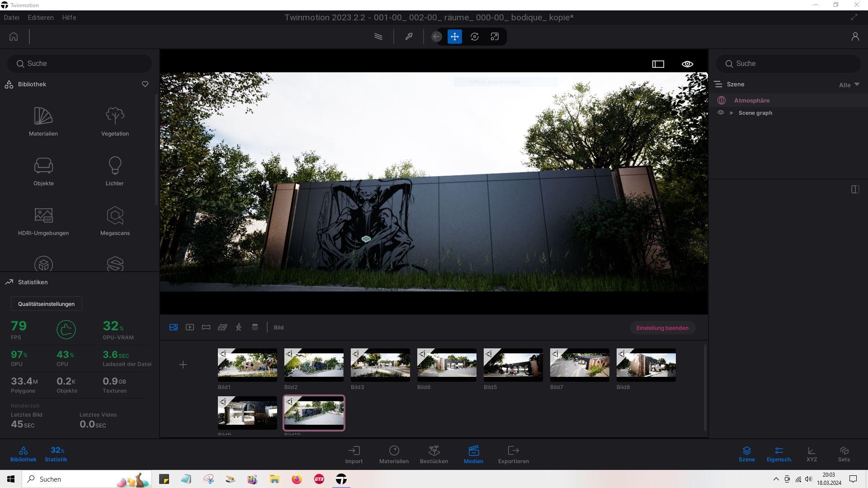
Task: Toggle the library favorites heart
Action: pyautogui.click(x=145, y=84)
